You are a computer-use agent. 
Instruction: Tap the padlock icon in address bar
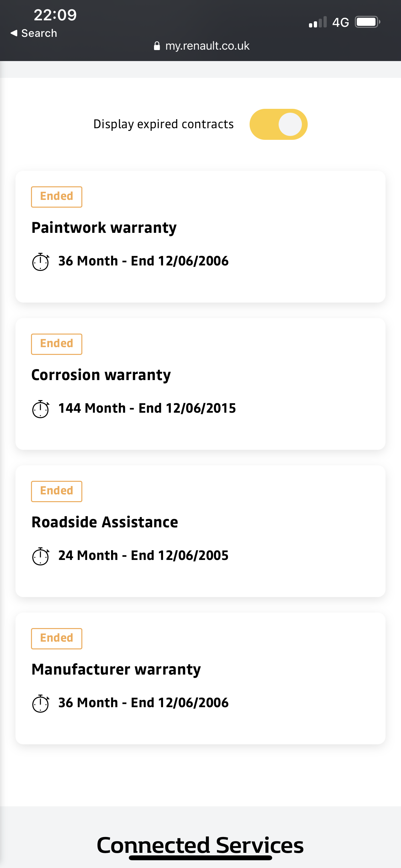coord(157,46)
